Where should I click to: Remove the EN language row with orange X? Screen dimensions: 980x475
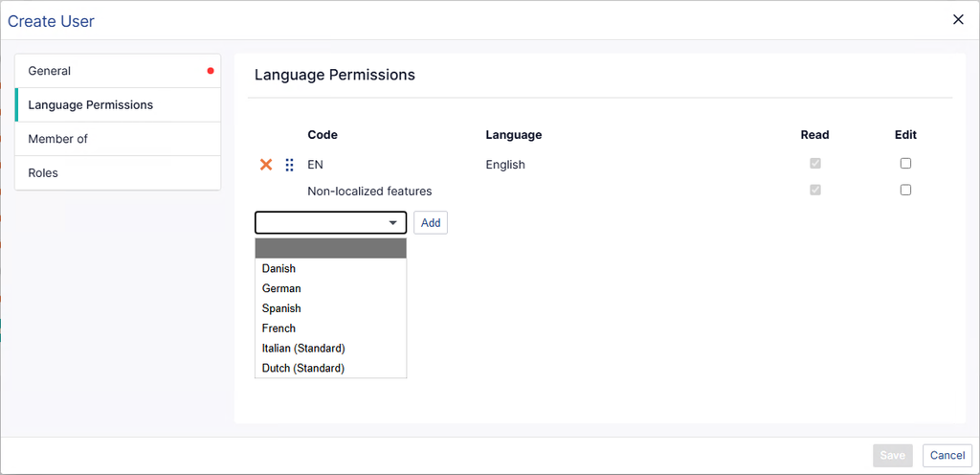coord(266,165)
